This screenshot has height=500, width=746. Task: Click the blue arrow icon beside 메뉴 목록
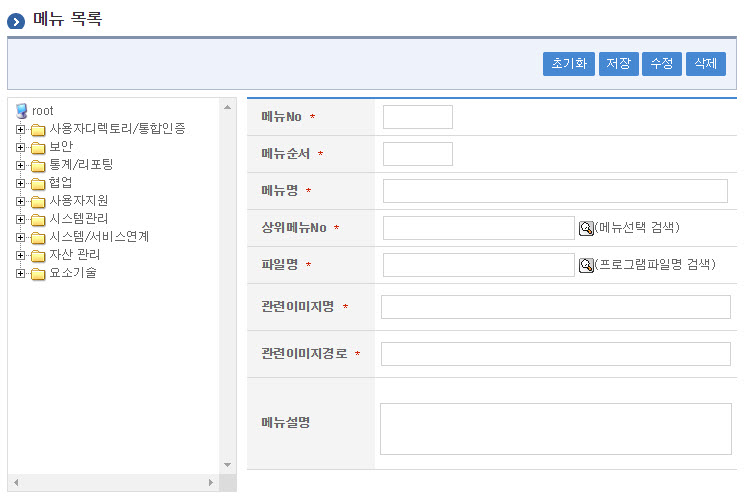click(17, 20)
